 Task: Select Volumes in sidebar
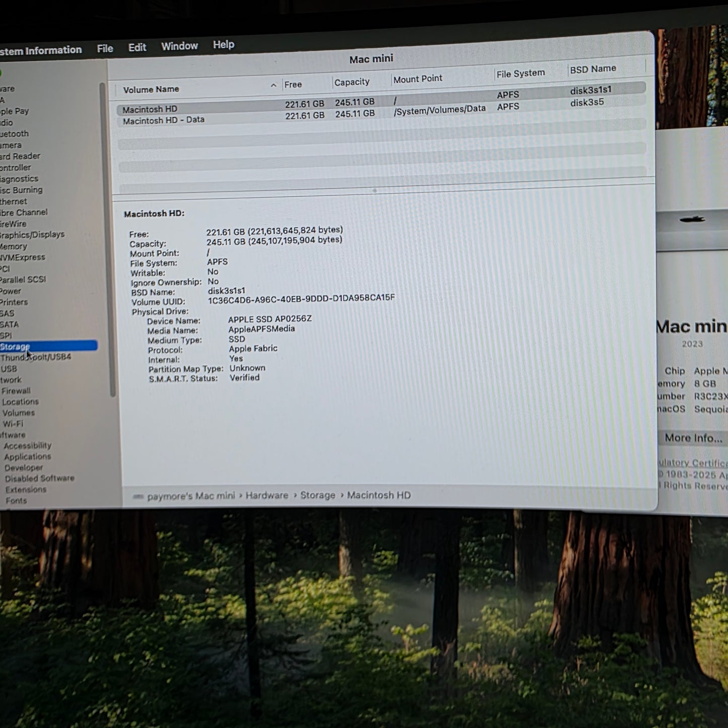19,413
